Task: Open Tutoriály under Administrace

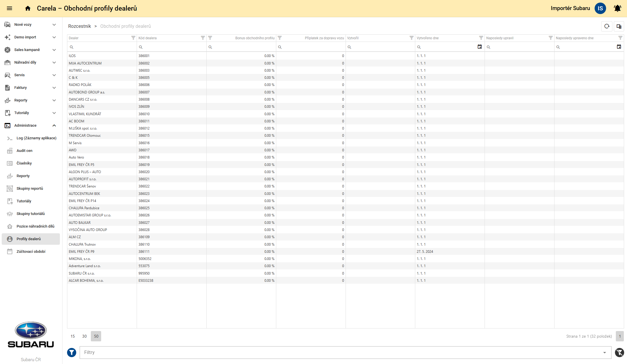Action: pos(31,201)
